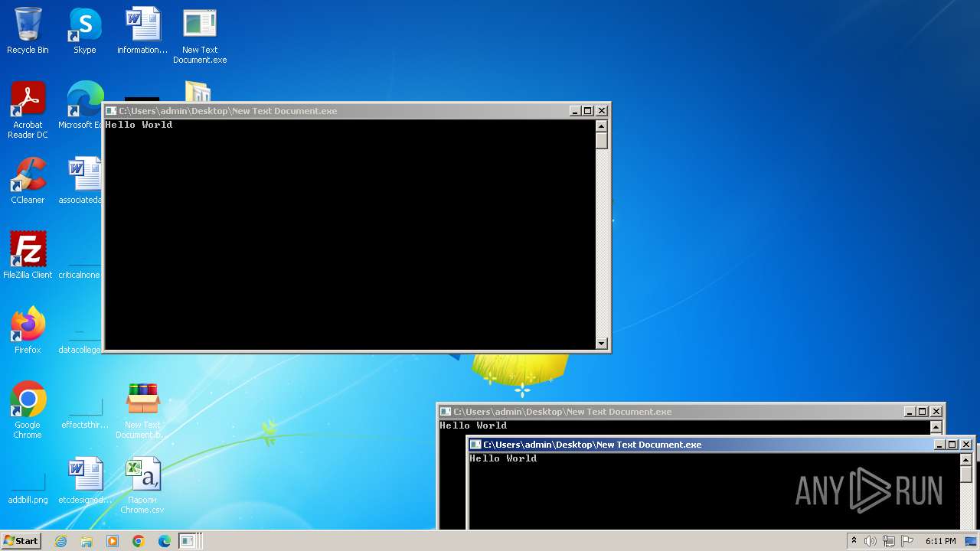Image resolution: width=980 pixels, height=551 pixels.
Task: Click Hello World text in top console
Action: (x=139, y=125)
